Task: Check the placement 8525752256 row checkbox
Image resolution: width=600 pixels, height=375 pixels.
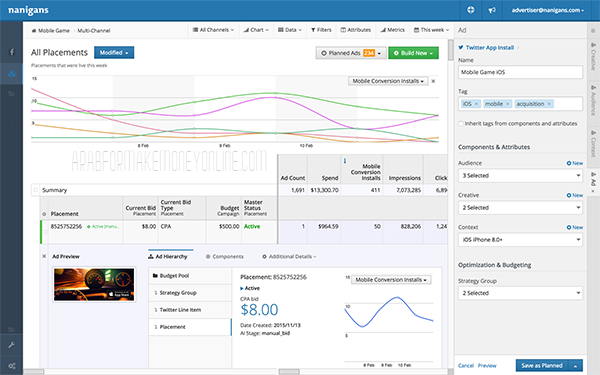Action: point(45,232)
